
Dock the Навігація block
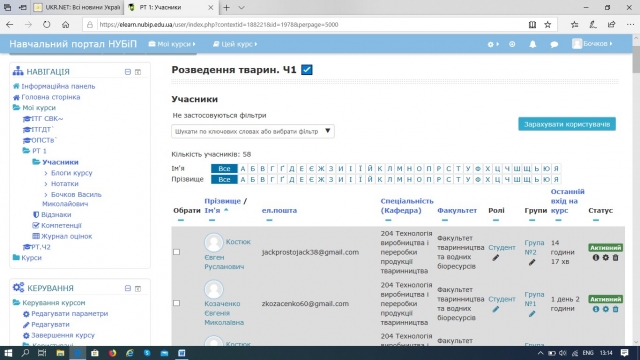pyautogui.click(x=138, y=72)
